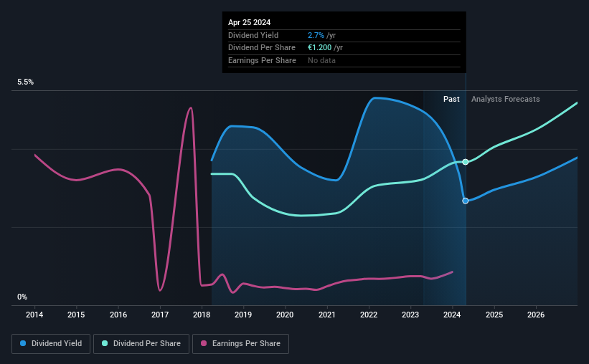Image resolution: width=589 pixels, height=364 pixels.
Task: Click the 0% y-axis label
Action: [x=22, y=297]
